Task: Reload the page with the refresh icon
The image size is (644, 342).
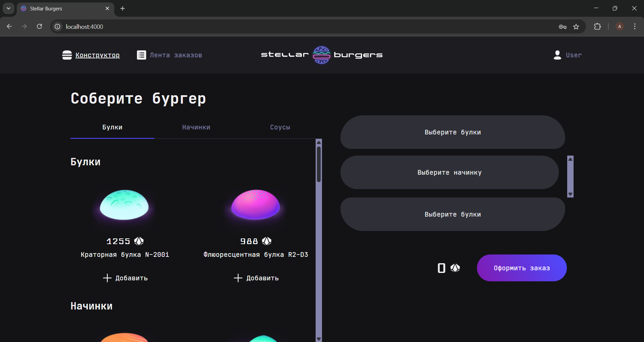Action: point(39,26)
